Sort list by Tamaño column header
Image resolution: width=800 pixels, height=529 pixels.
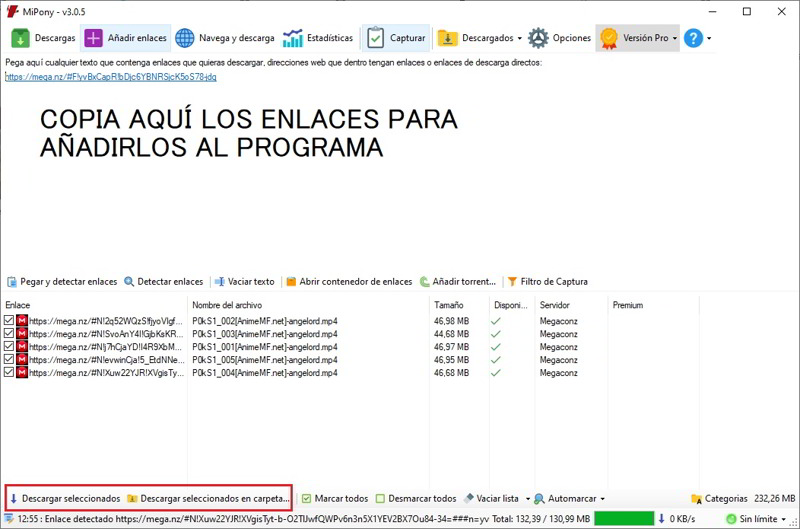click(449, 305)
